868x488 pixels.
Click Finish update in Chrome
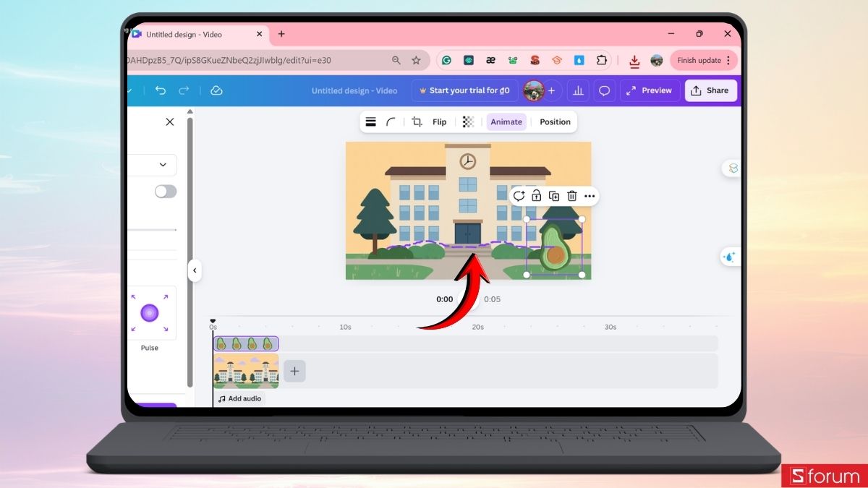pos(705,61)
